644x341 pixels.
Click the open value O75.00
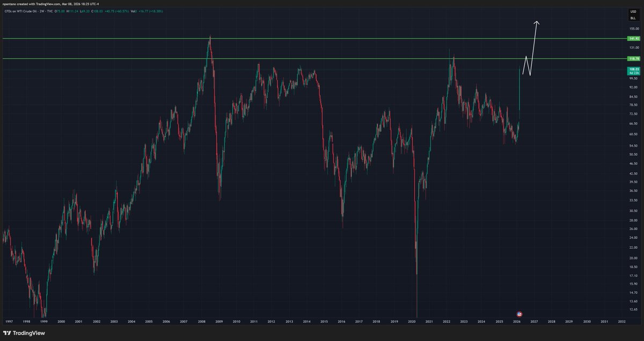pos(60,11)
